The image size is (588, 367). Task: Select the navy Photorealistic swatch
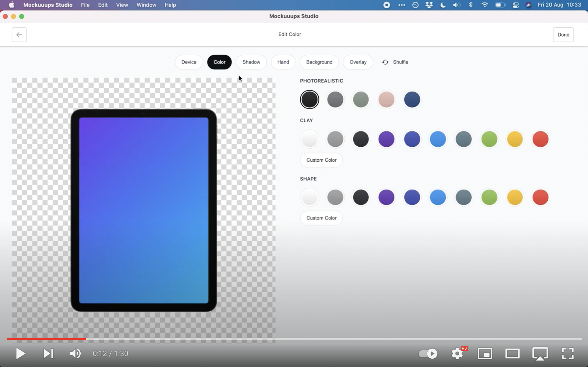click(412, 99)
